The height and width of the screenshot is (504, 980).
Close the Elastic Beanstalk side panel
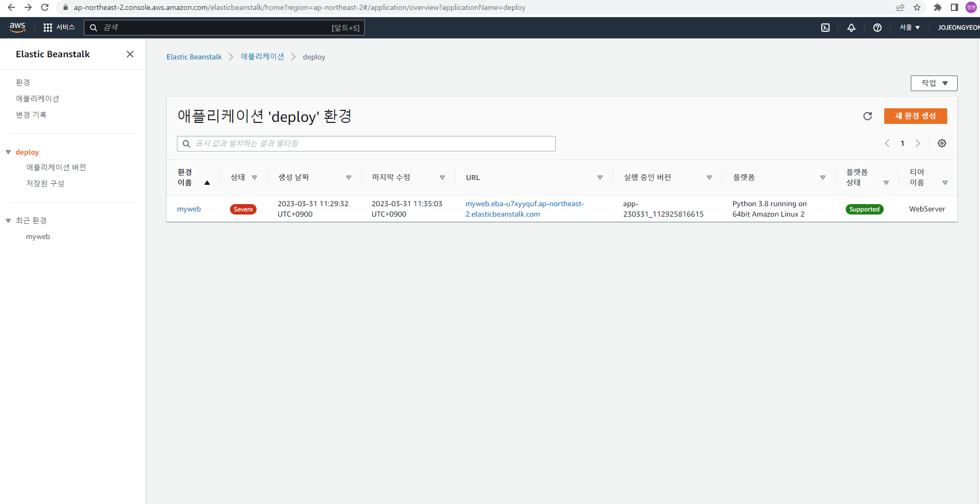(130, 54)
